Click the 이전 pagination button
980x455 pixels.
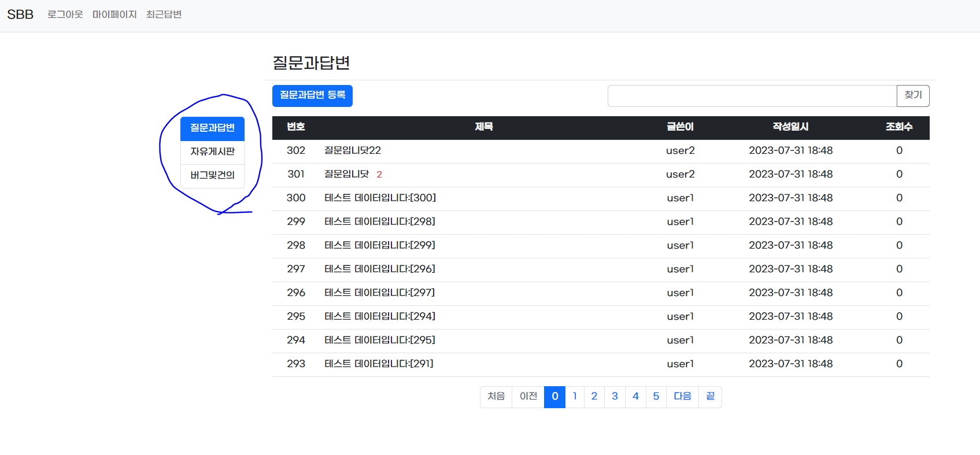[x=528, y=397]
